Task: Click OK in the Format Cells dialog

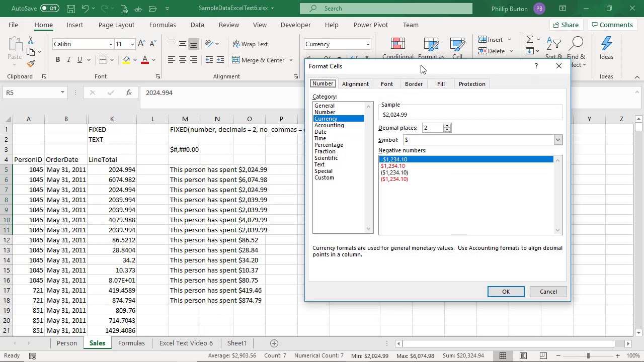Action: (506, 292)
